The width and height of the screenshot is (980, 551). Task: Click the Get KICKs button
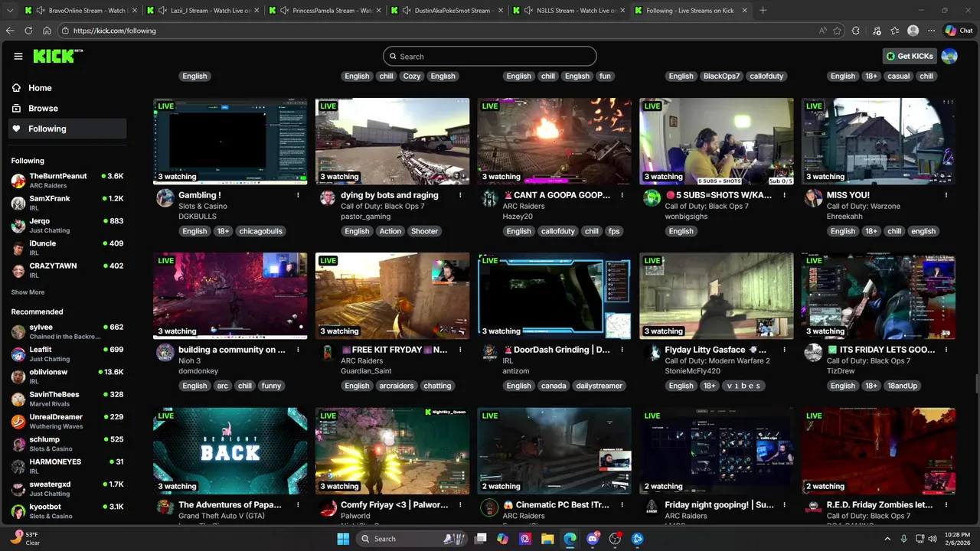click(910, 56)
